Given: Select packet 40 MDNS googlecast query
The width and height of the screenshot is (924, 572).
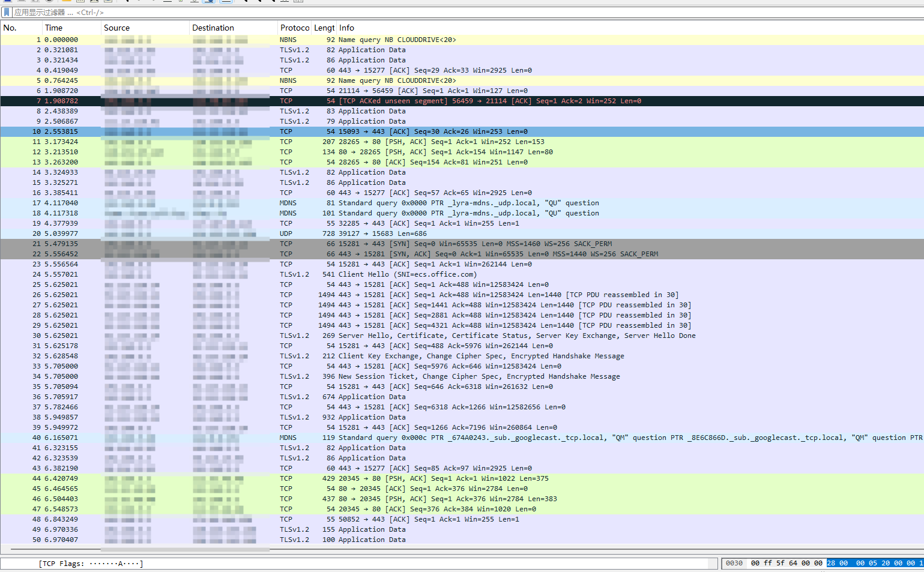Looking at the screenshot, I should (x=540, y=438).
